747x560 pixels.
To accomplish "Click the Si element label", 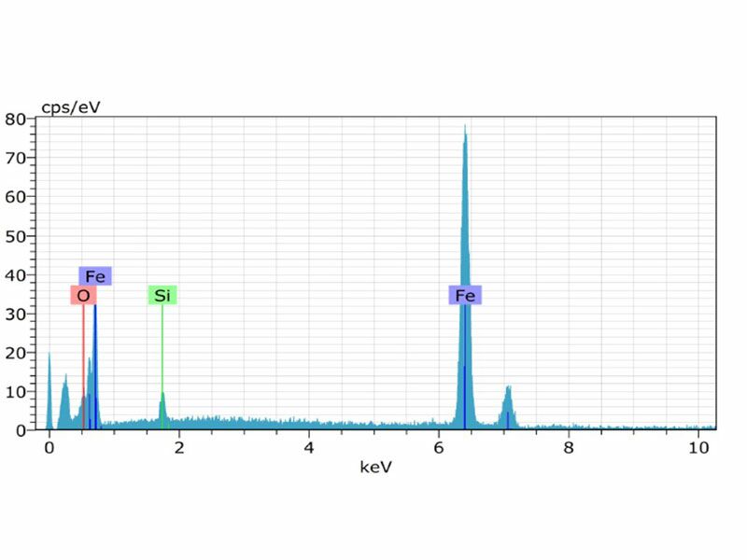I will point(162,296).
